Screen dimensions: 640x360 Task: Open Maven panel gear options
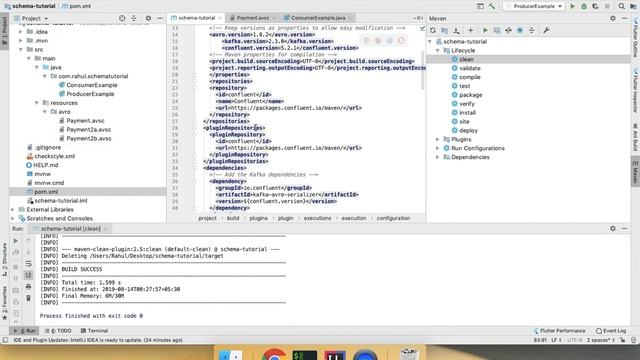(x=613, y=18)
